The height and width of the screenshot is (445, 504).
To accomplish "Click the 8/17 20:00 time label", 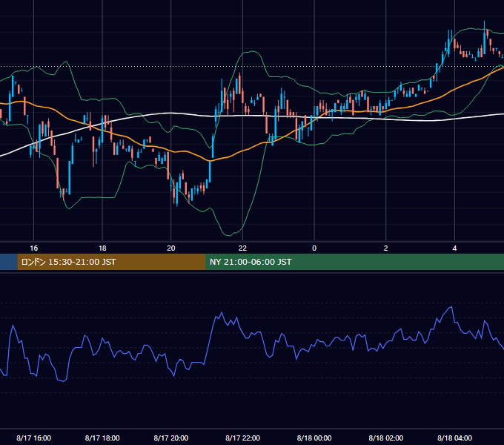I will (171, 438).
